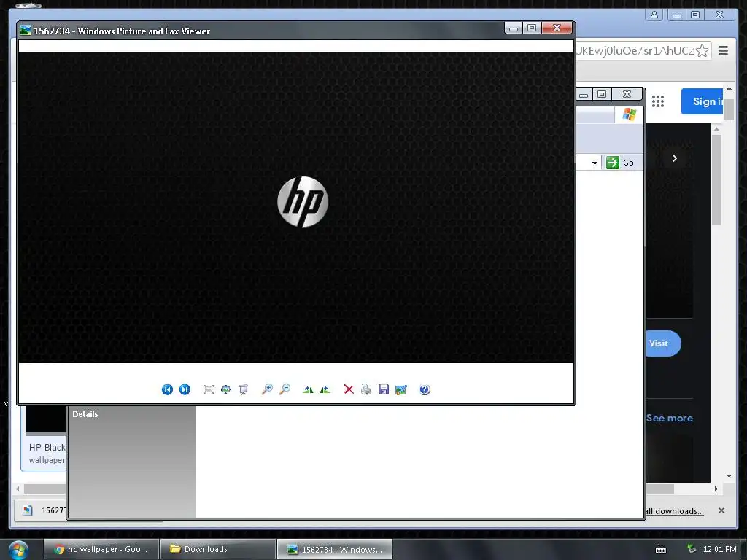Click the See more link
The height and width of the screenshot is (560, 747).
pyautogui.click(x=670, y=418)
